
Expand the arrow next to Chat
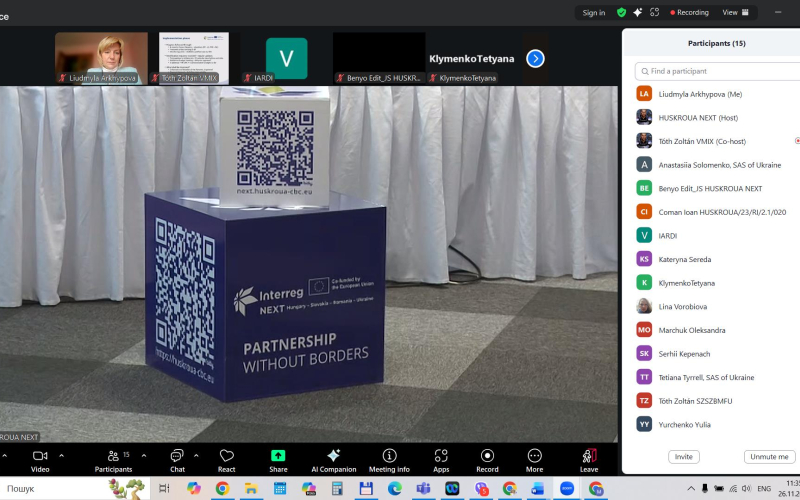pos(196,455)
